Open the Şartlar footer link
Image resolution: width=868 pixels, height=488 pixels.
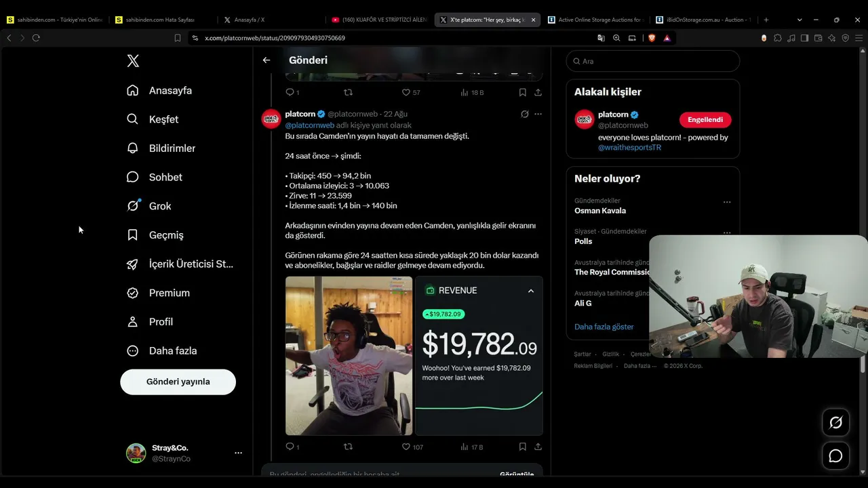coord(583,354)
